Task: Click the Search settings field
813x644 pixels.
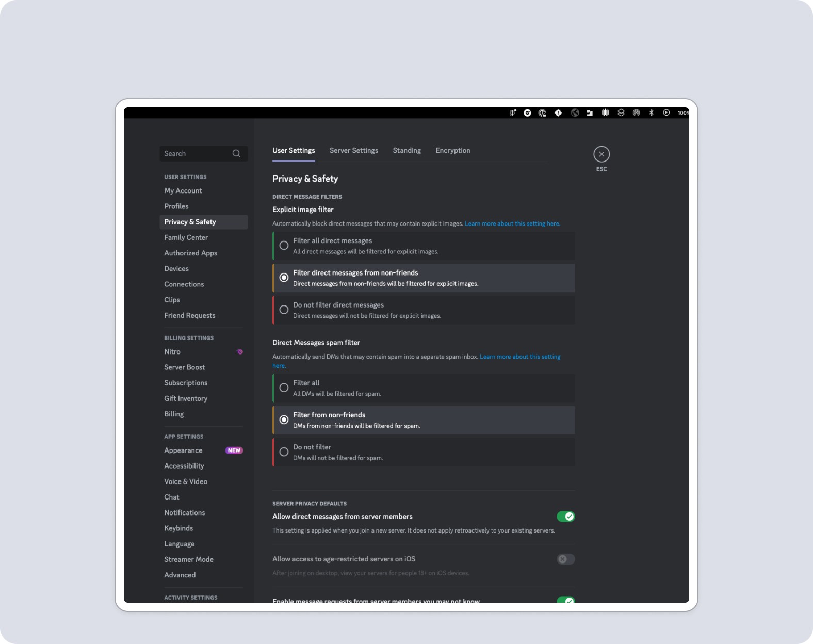Action: tap(203, 153)
